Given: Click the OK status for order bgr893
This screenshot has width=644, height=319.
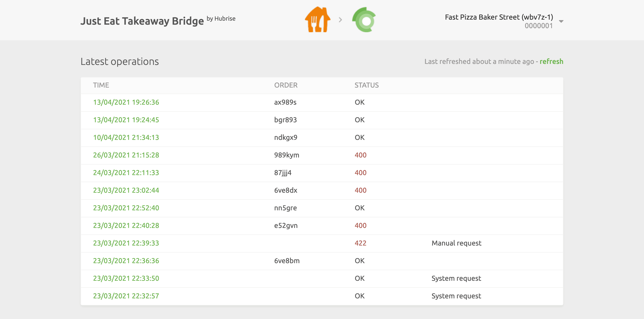Looking at the screenshot, I should coord(360,120).
